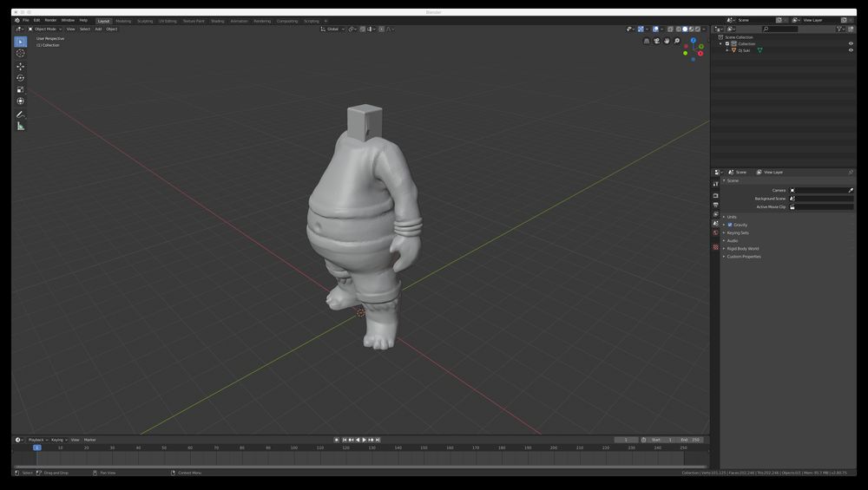Expand the Audio panel
The height and width of the screenshot is (490, 868).
click(733, 240)
